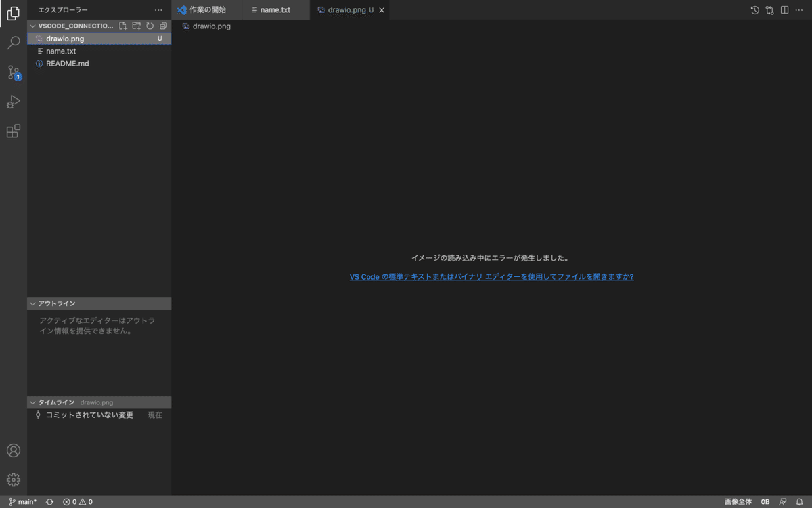The height and width of the screenshot is (508, 812).
Task: Open Source Control view with badge
Action: (14, 72)
